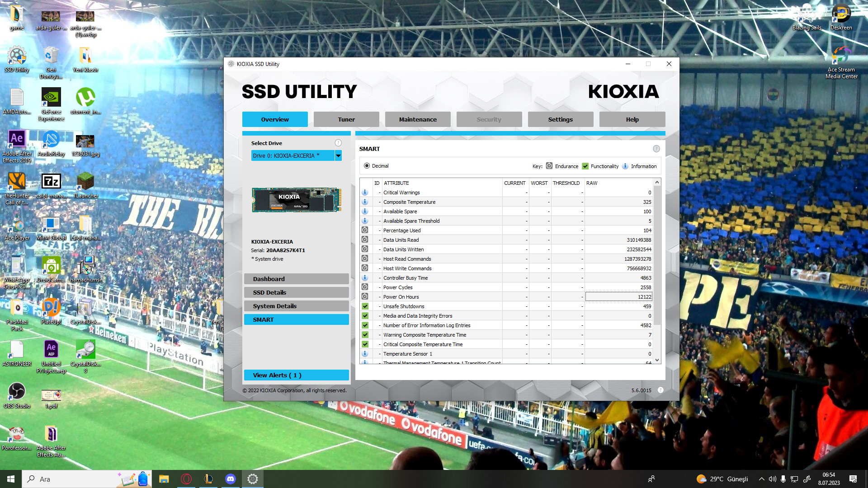Image resolution: width=868 pixels, height=488 pixels.
Task: Click the SMART panel help icon
Action: tap(656, 149)
